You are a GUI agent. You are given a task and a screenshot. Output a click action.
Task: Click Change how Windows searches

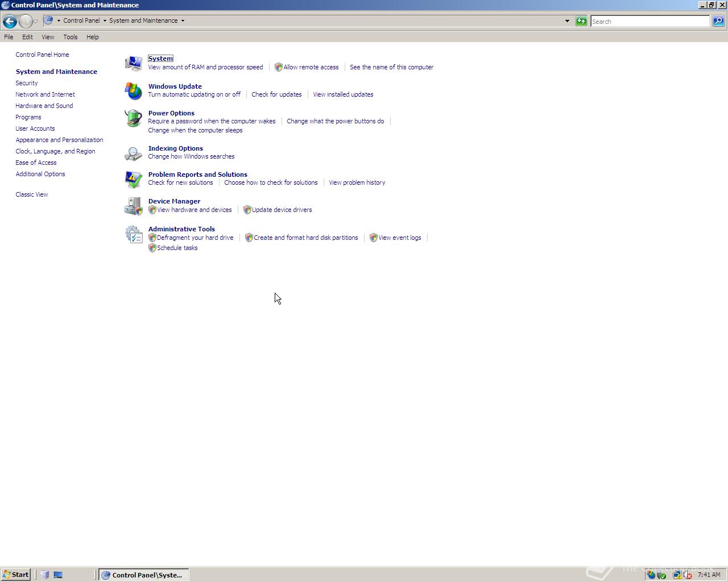coord(191,156)
